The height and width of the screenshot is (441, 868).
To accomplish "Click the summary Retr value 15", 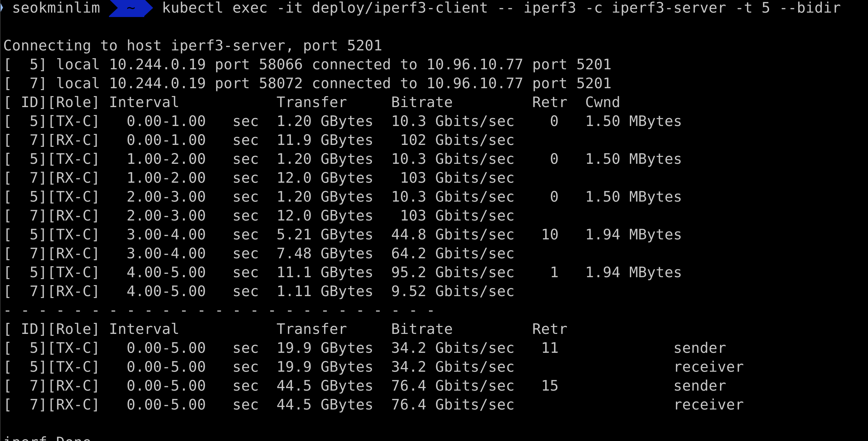I will tap(550, 386).
